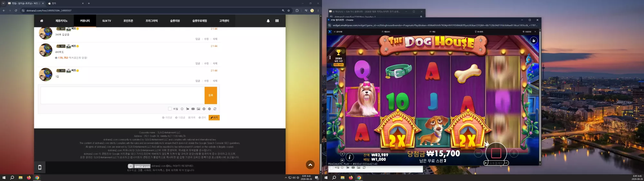
Task: Delete the '4바퀴 도' comment via 삭제
Action: coord(215,63)
